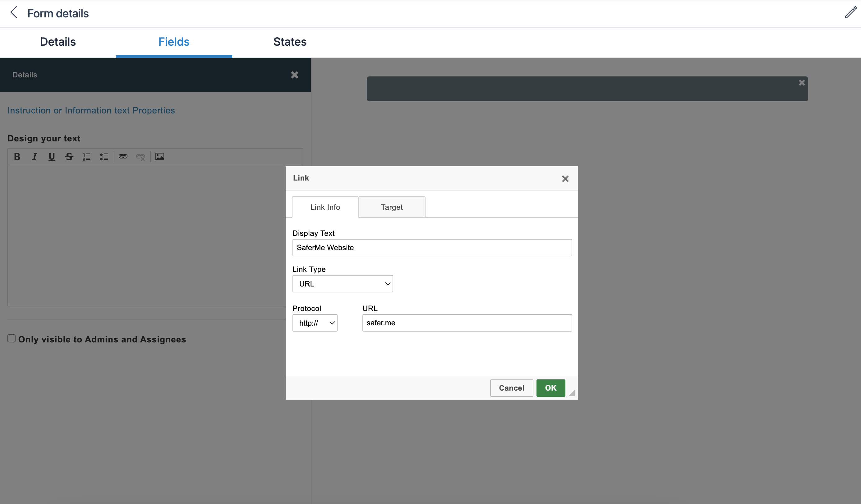
Task: Apply underline formatting in the text editor
Action: tap(52, 156)
